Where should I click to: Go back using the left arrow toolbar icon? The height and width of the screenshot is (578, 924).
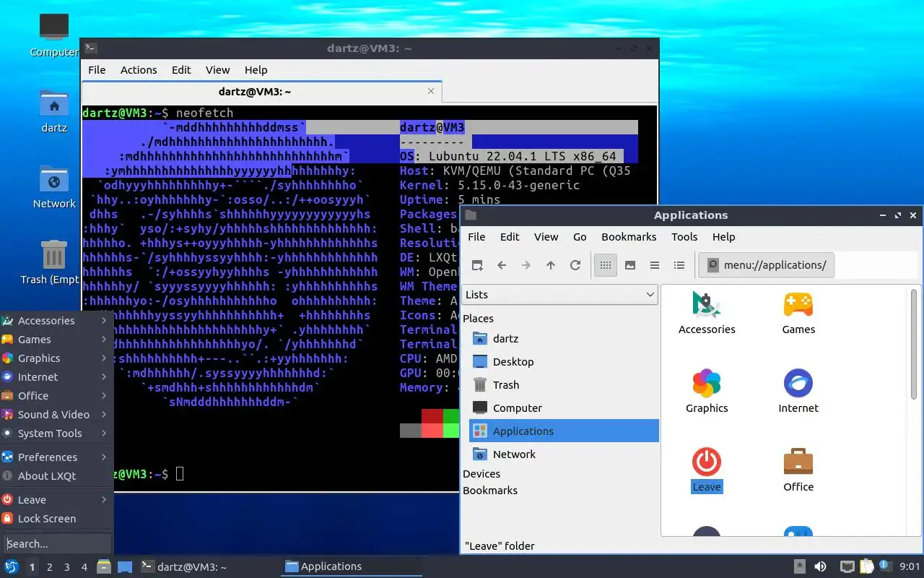coord(502,265)
